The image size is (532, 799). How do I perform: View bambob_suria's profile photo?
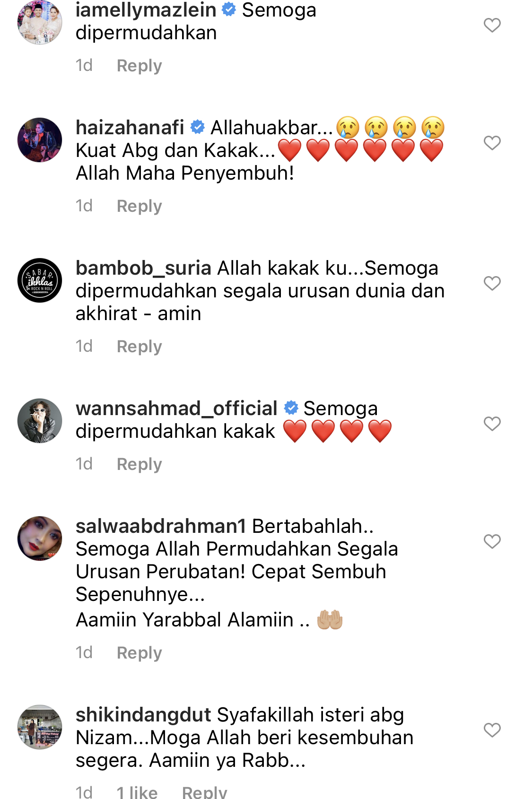[x=40, y=280]
